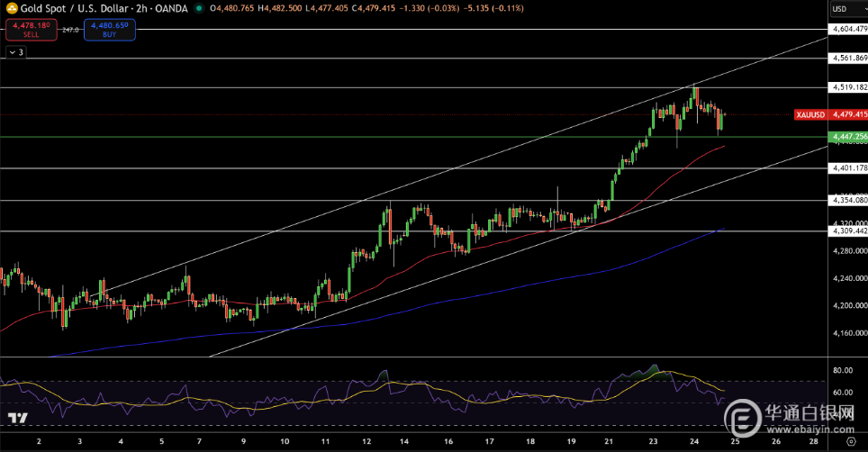Click date 24 on the time axis
868x452 pixels.
coord(693,443)
